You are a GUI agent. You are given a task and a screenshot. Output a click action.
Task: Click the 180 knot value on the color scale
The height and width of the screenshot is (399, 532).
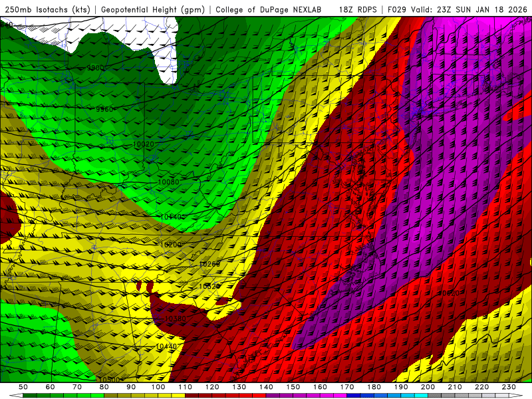(x=374, y=387)
